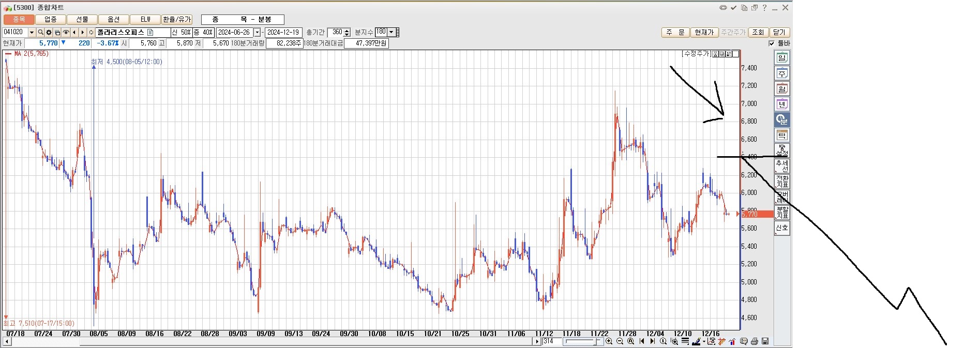Toggle the eye watch icon in toolbar
980x348 pixels.
[x=66, y=33]
